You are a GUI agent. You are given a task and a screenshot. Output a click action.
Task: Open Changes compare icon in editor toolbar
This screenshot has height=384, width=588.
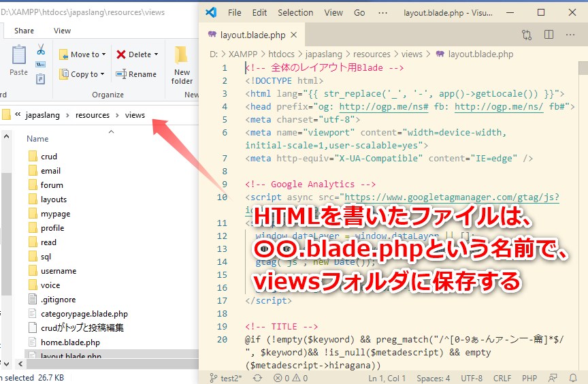527,35
